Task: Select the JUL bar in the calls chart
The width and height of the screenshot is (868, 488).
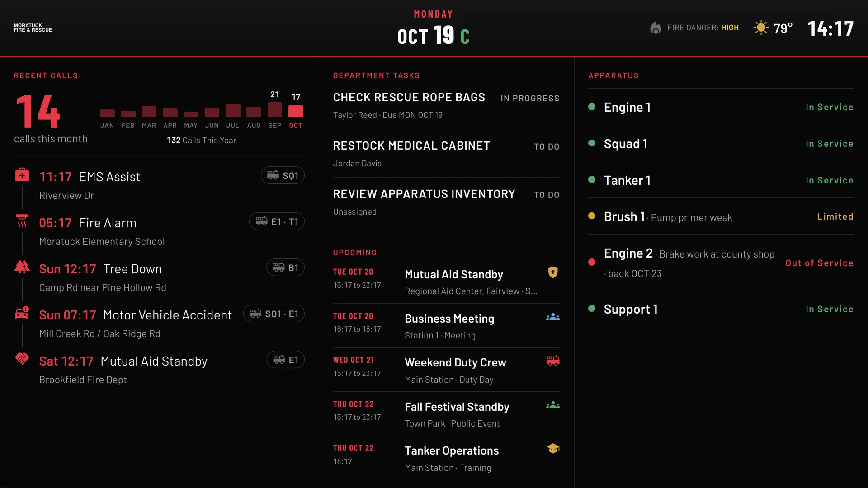Action: click(233, 111)
